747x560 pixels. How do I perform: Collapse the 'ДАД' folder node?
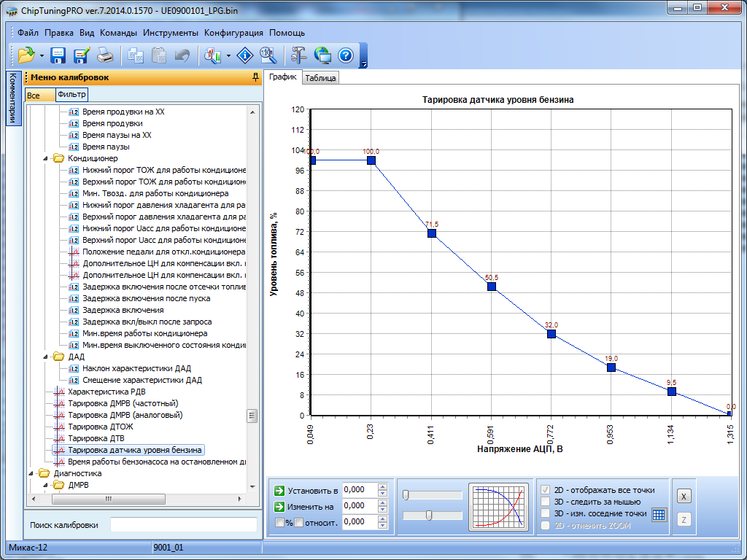click(x=47, y=357)
